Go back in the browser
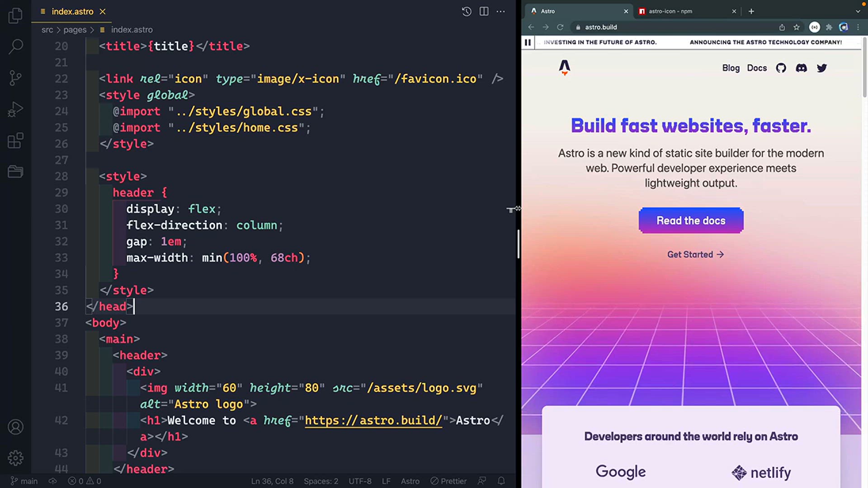This screenshot has height=488, width=868. click(531, 27)
